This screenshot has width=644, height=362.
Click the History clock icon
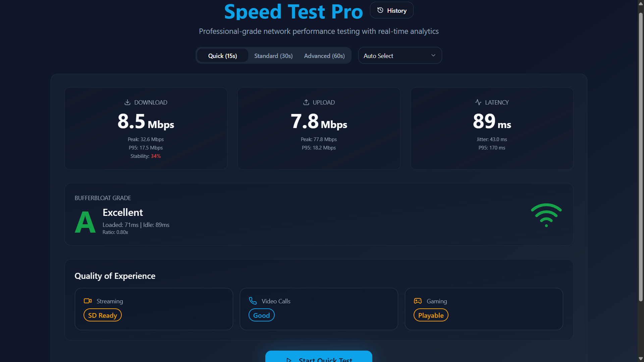pos(380,10)
